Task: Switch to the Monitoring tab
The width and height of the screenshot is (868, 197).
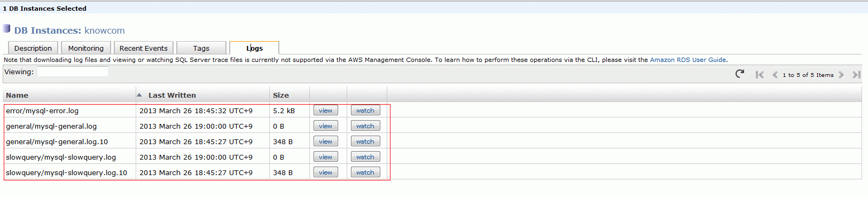Action: pyautogui.click(x=86, y=48)
